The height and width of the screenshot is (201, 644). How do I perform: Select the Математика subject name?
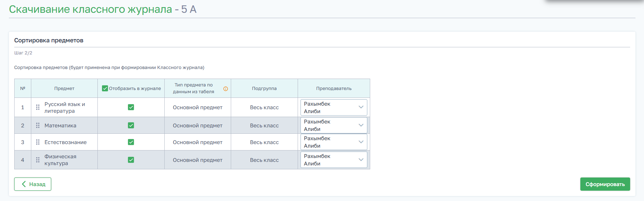(60, 126)
